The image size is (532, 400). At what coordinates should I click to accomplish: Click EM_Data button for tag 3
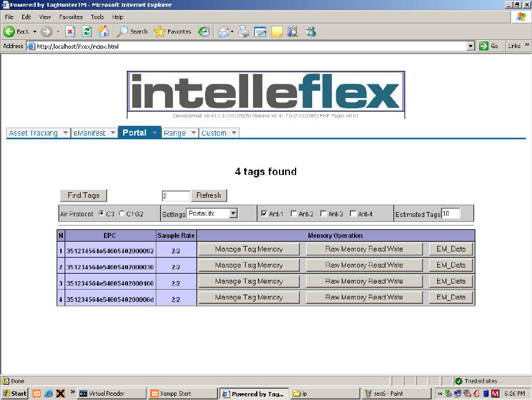pos(451,281)
